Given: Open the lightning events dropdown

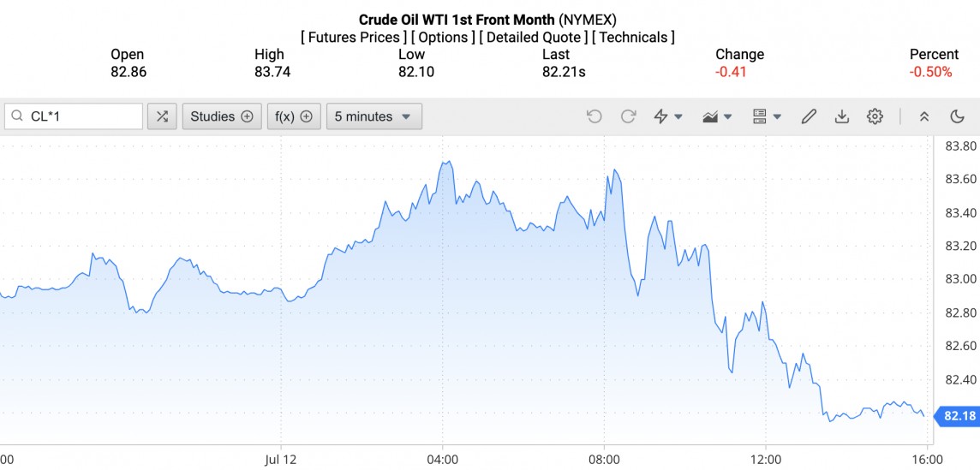Looking at the screenshot, I should [x=668, y=116].
